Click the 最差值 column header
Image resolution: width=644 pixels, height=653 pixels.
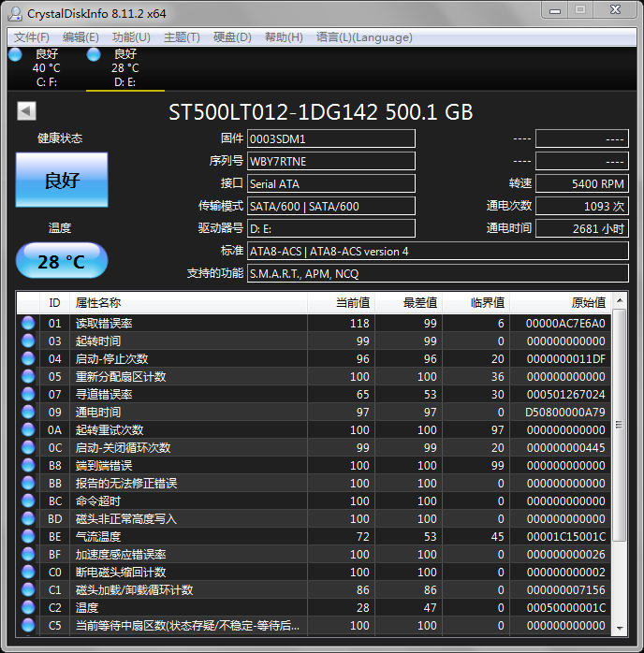click(x=409, y=303)
